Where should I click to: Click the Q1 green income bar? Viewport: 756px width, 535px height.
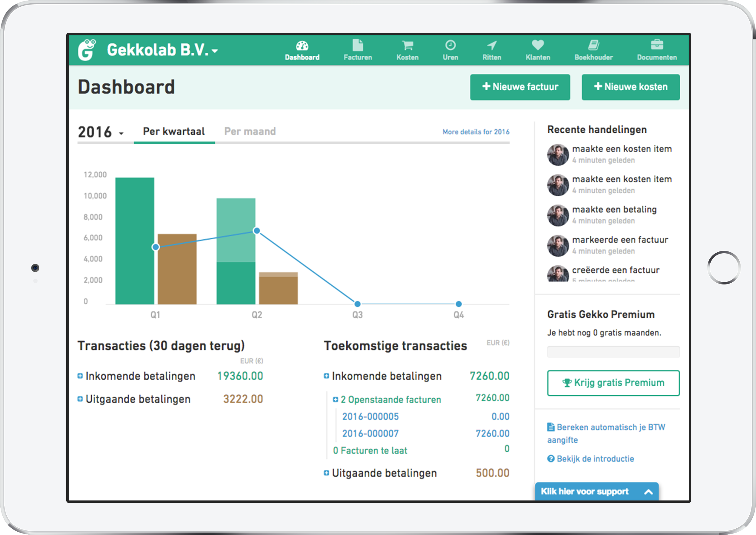point(135,241)
